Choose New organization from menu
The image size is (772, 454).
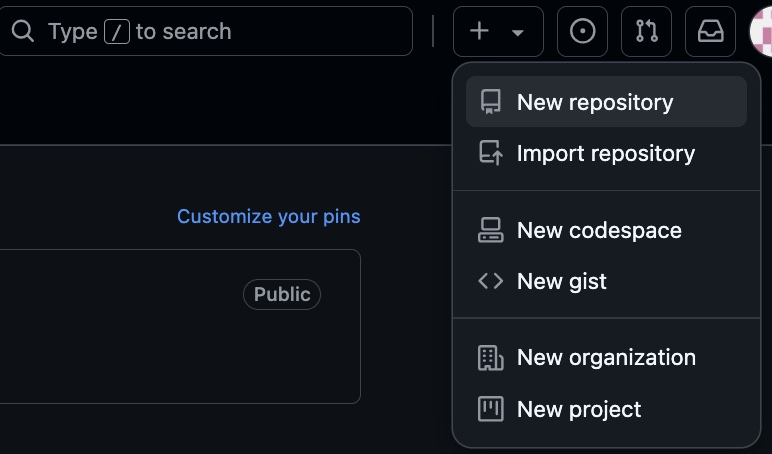[606, 357]
